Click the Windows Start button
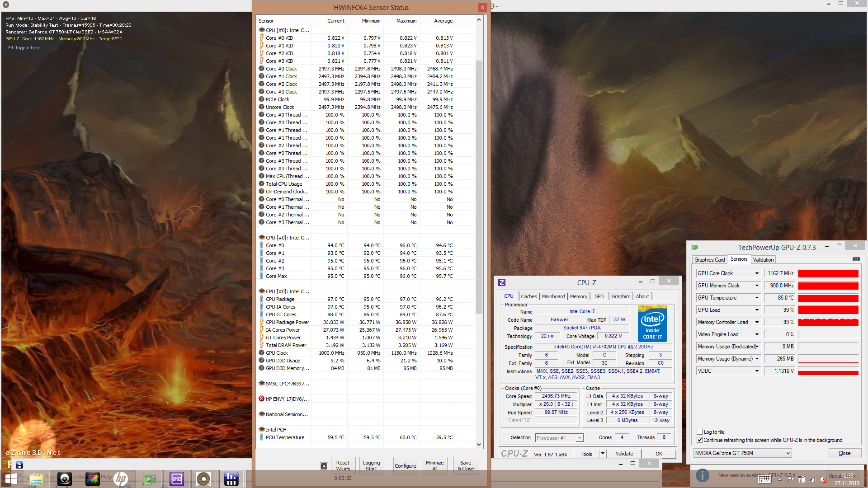Screen dimensions: 868x488 pyautogui.click(x=11, y=479)
